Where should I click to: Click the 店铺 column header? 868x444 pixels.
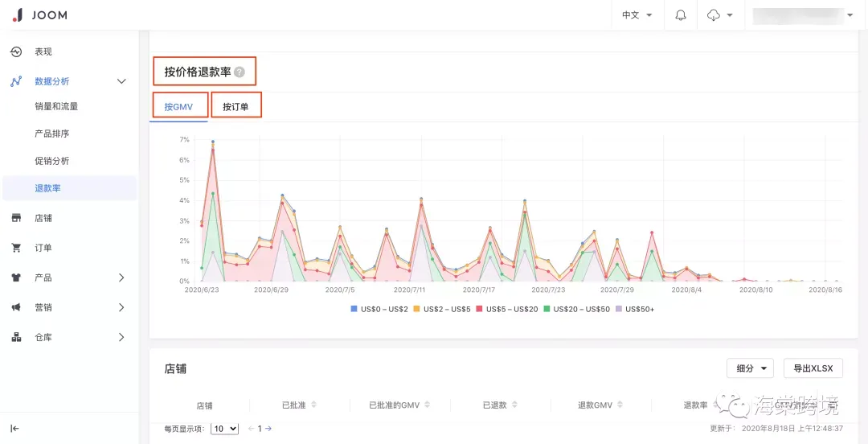pyautogui.click(x=204, y=405)
